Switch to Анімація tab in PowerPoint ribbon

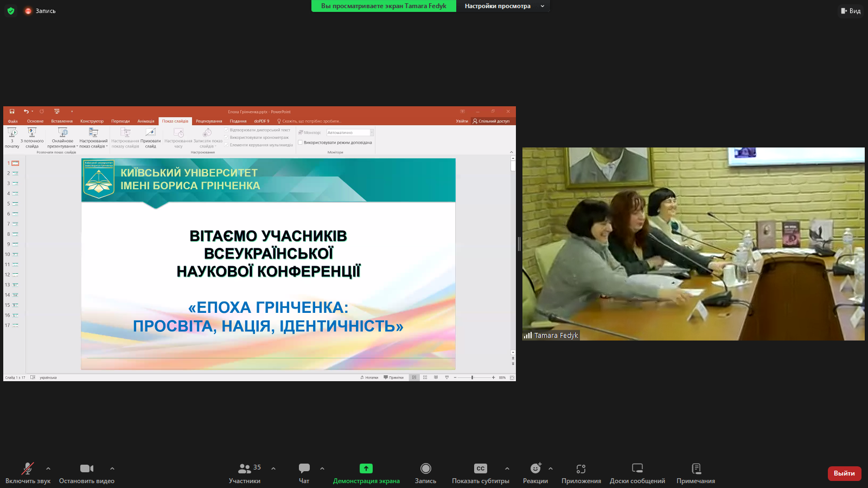tap(145, 121)
